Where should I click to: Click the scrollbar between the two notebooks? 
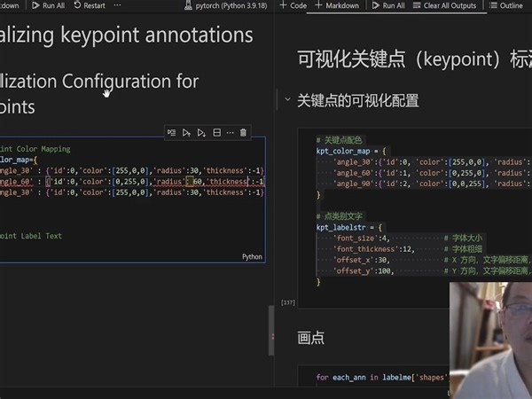[x=271, y=330]
